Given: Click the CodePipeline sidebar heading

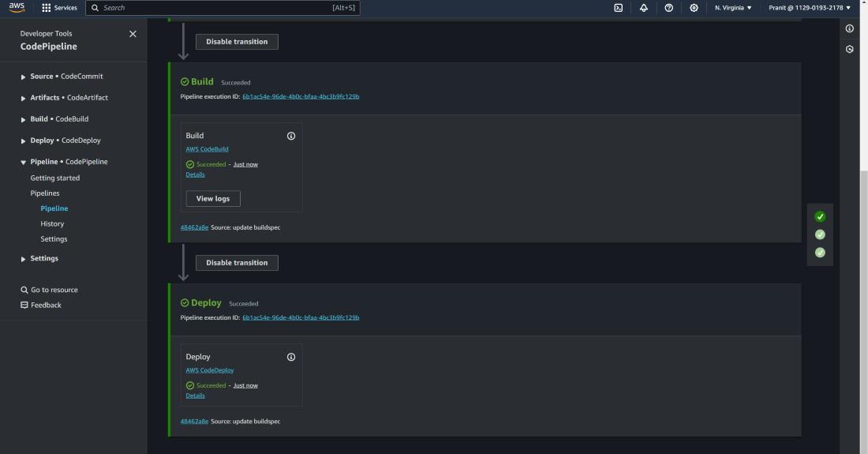Looking at the screenshot, I should pyautogui.click(x=49, y=47).
